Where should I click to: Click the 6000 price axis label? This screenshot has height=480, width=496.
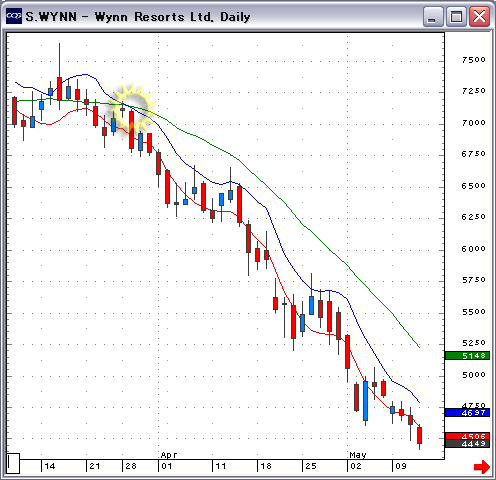[x=474, y=249]
